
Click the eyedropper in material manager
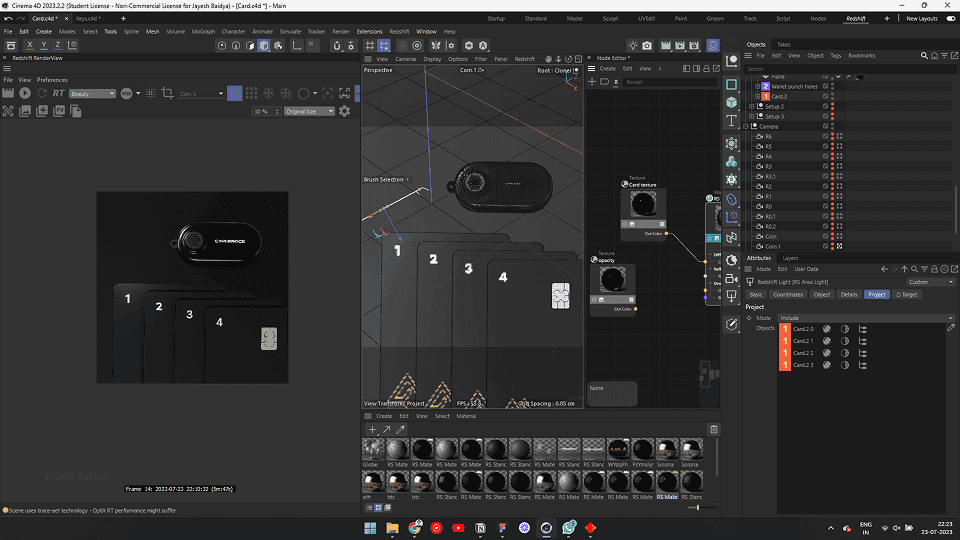coord(401,429)
